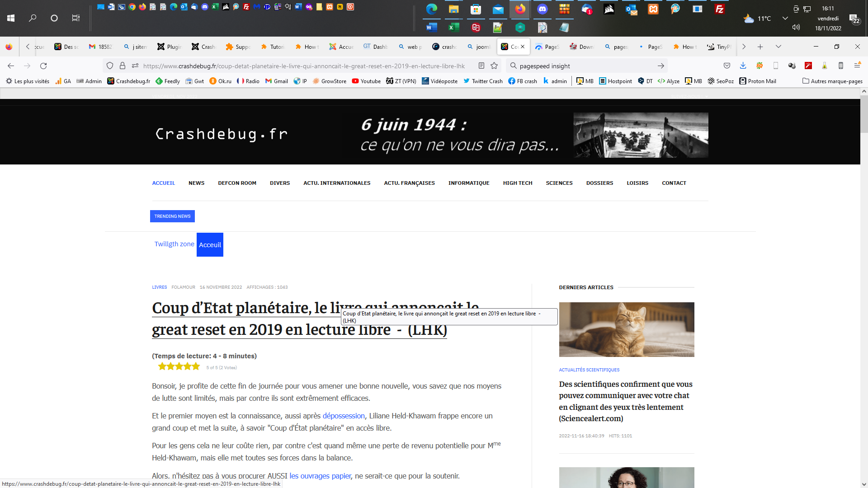This screenshot has height=488, width=868.
Task: Open the DEFCON ROOM menu item
Action: coord(237,183)
